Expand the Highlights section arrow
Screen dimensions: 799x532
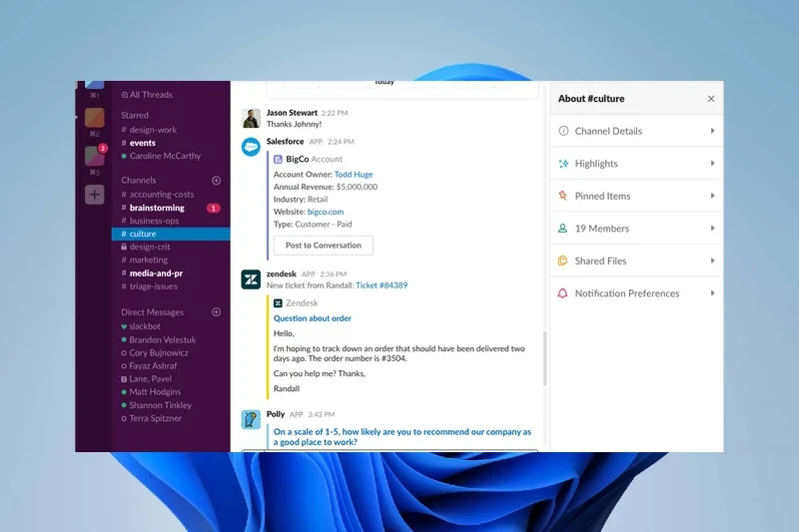(x=712, y=164)
